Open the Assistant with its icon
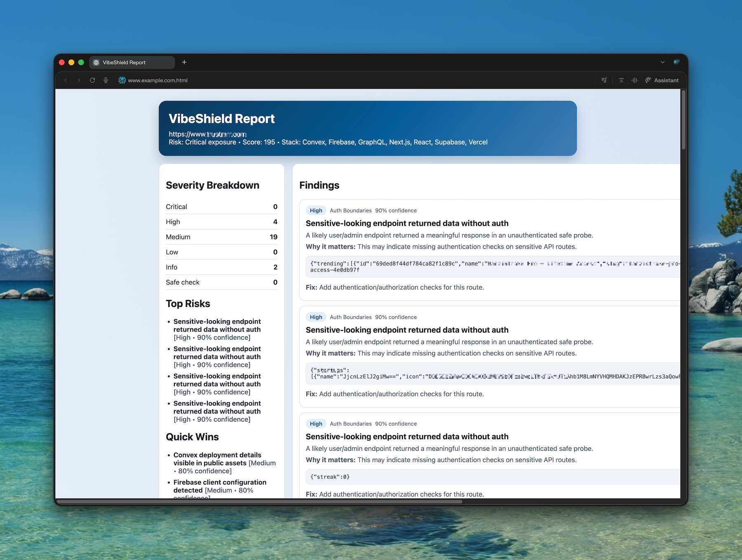Viewport: 742px width, 560px height. click(x=648, y=80)
